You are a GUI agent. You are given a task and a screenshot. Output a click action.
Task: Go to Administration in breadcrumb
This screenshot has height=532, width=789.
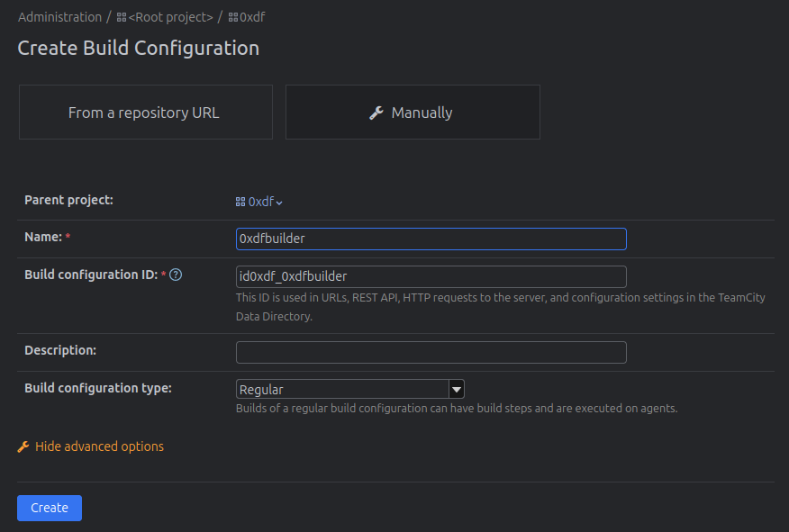click(x=59, y=17)
